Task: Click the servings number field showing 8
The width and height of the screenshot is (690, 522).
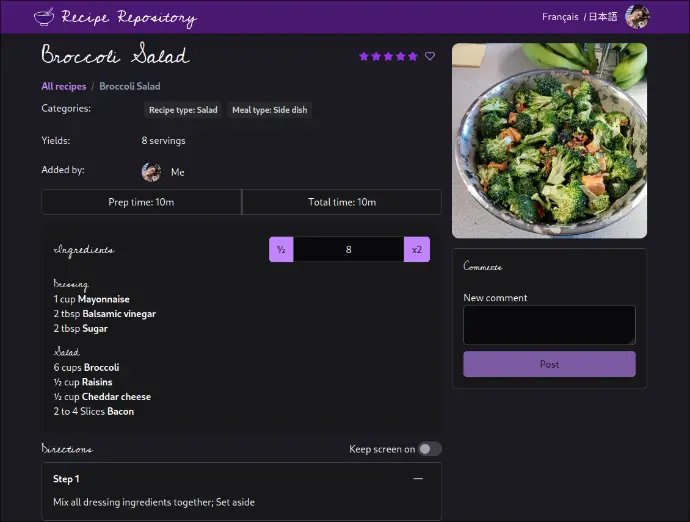Action: coord(348,250)
